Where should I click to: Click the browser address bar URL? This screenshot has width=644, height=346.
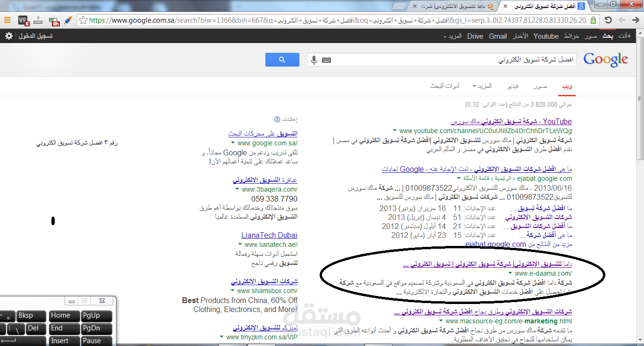point(338,20)
